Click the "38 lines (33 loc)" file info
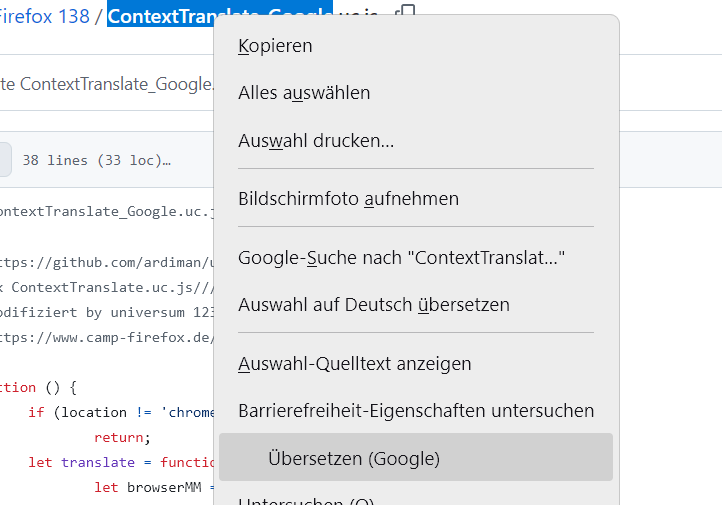Viewport: 722px width, 505px height. 96,160
